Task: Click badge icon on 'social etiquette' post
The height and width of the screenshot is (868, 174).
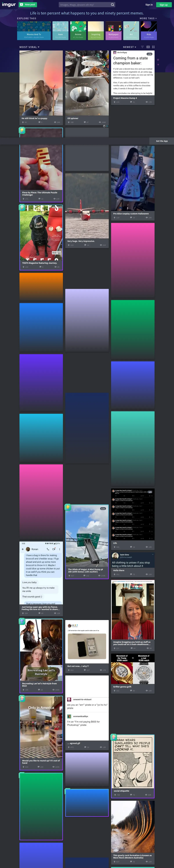Action: click(x=114, y=737)
